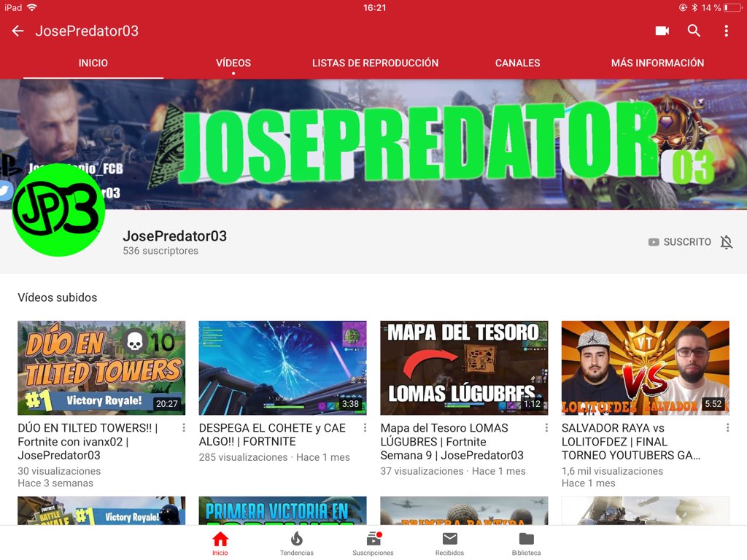Tap the 16:21 clock in status bar

(374, 7)
